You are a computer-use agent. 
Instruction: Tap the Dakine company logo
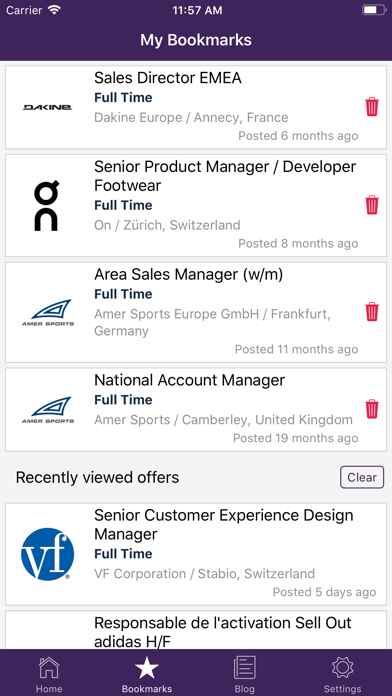point(48,107)
